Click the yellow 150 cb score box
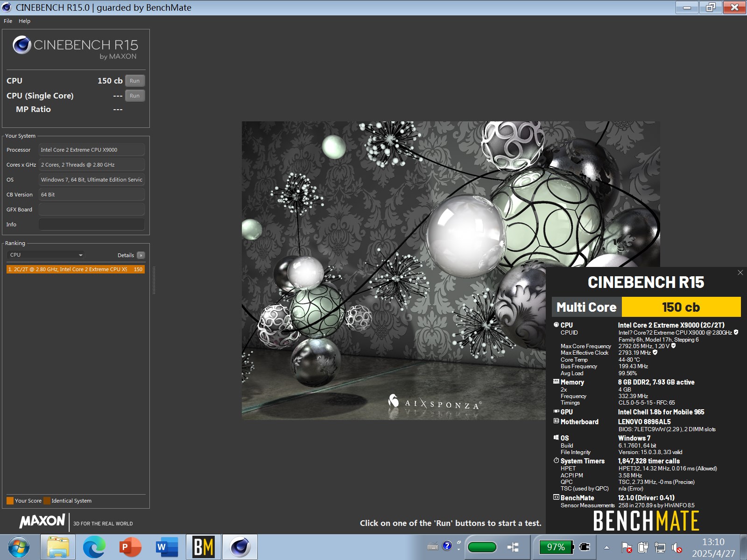The height and width of the screenshot is (560, 747). [681, 307]
